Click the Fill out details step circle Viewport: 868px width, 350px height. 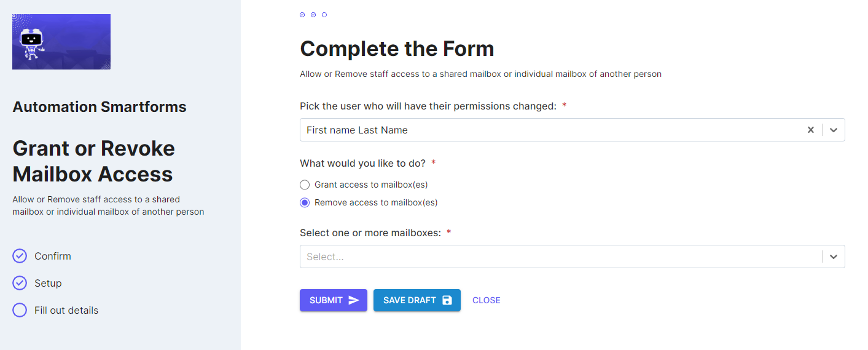tap(20, 310)
